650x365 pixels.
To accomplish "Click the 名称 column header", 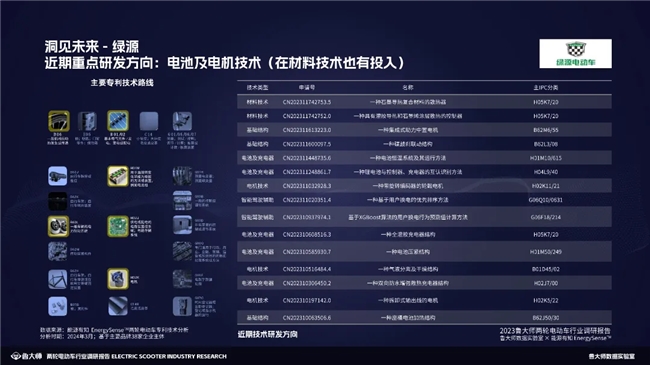I will [408, 88].
